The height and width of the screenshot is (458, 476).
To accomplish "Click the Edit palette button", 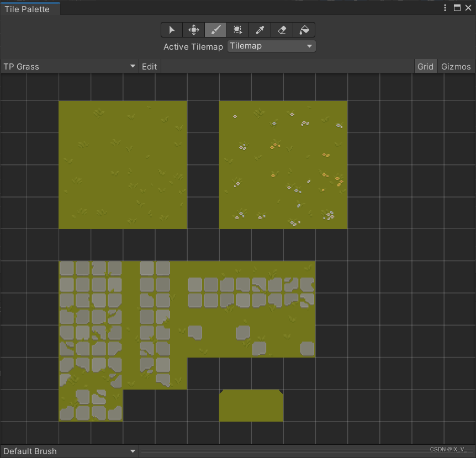I will [149, 66].
